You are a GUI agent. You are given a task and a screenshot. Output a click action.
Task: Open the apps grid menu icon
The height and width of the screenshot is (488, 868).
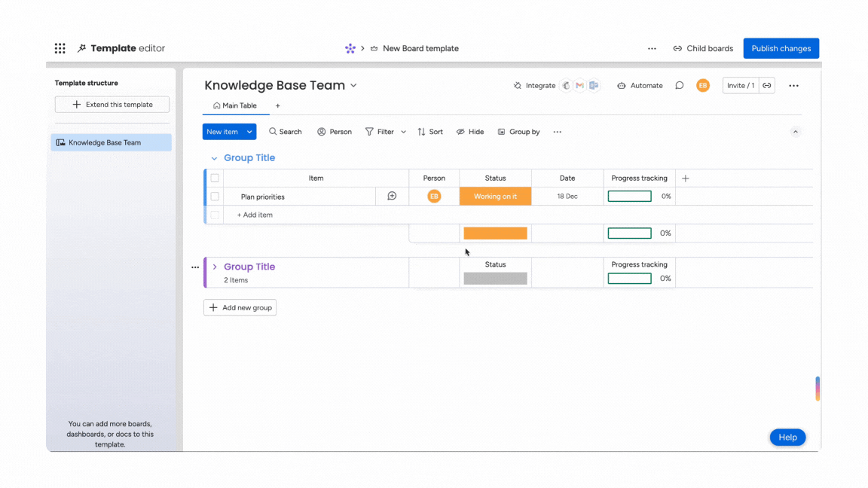click(60, 48)
